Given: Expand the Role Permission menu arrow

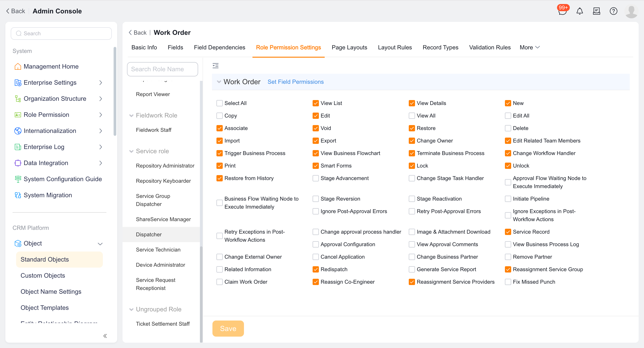Looking at the screenshot, I should pos(101,115).
